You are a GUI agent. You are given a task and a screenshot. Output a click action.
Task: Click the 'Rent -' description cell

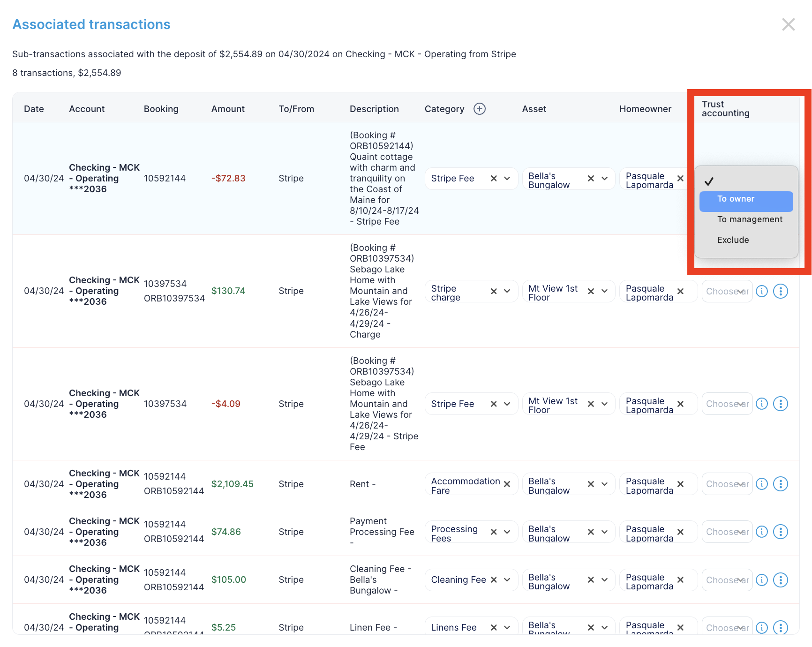coord(362,484)
